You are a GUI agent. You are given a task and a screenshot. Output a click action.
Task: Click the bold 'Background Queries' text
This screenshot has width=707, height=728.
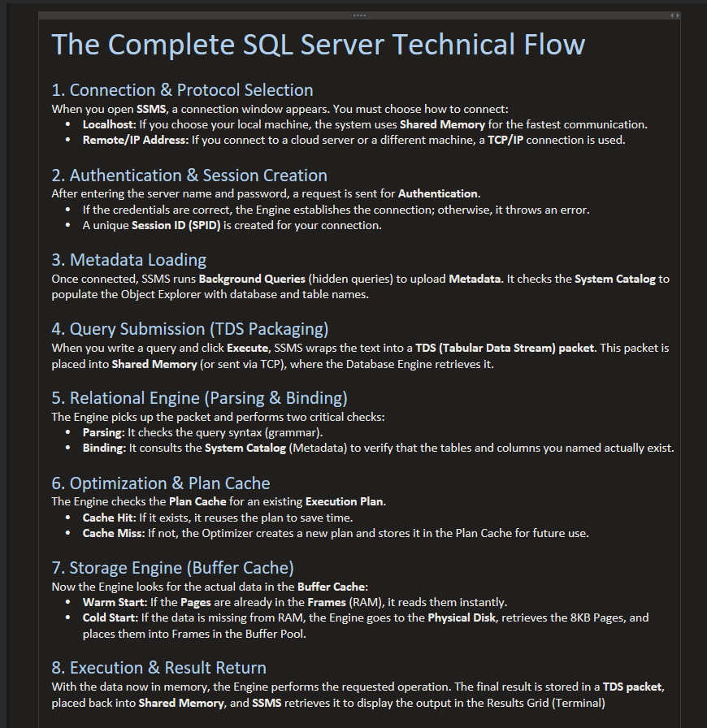252,279
